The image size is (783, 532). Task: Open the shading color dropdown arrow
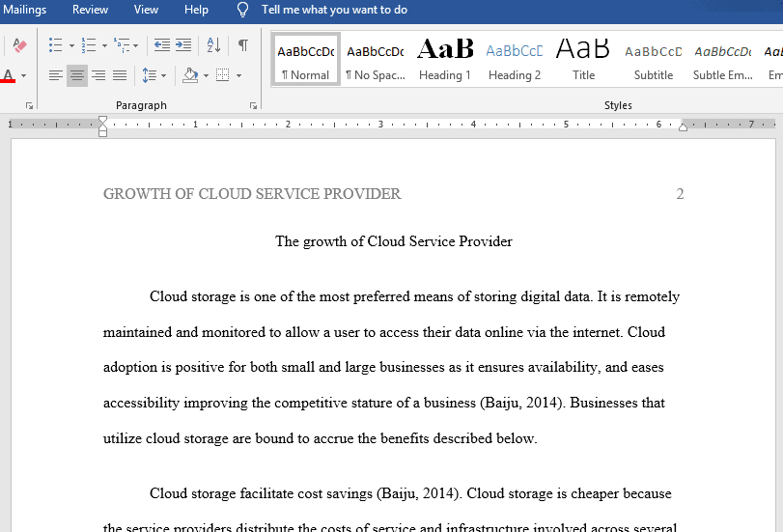(206, 76)
